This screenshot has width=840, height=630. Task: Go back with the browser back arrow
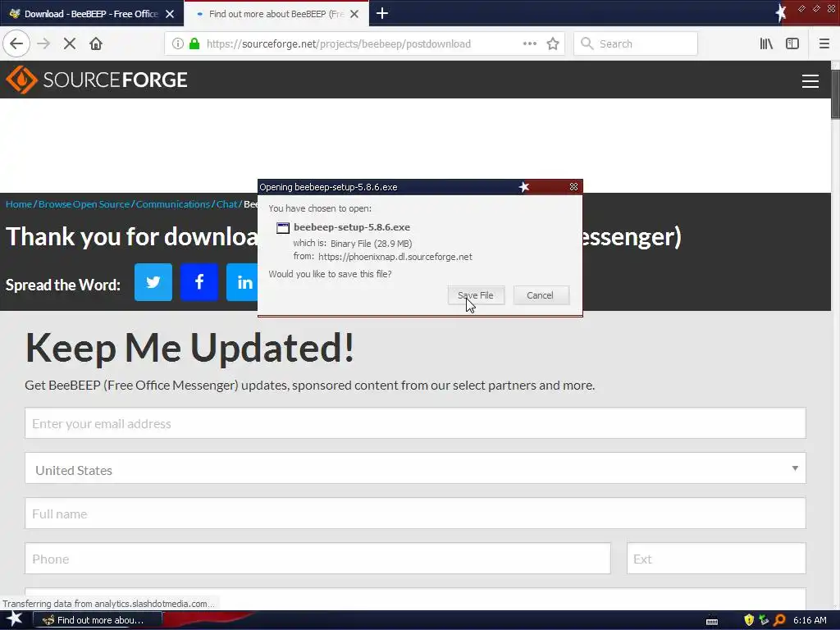(16, 43)
